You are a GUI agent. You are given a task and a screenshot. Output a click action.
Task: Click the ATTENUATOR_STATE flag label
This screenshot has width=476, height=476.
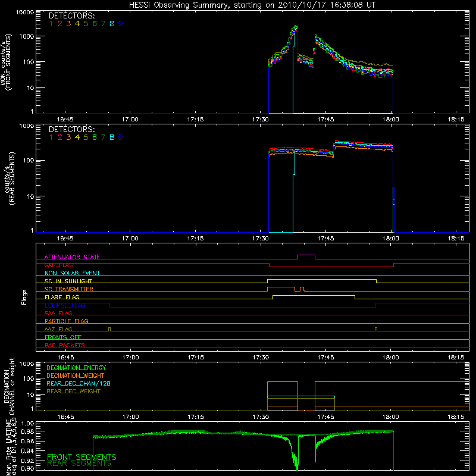(72, 257)
